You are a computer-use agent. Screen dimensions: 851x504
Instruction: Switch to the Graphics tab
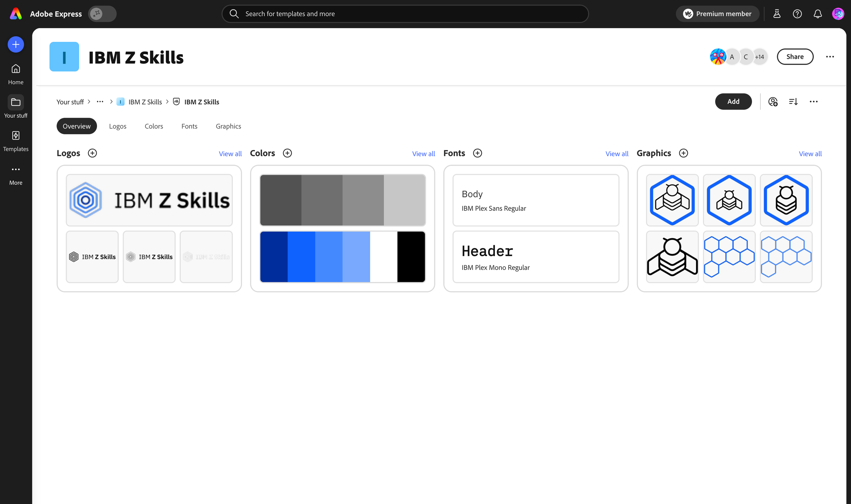point(228,126)
